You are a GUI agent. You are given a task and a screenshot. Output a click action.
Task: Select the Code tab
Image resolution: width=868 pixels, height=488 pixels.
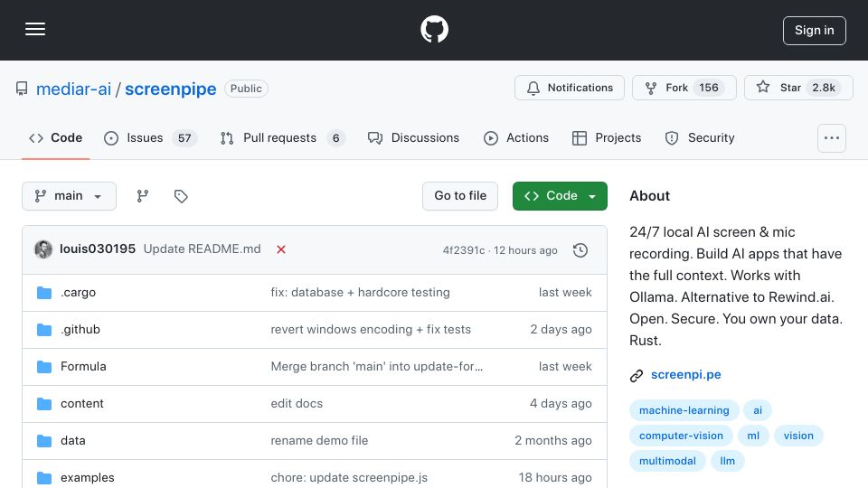(55, 137)
